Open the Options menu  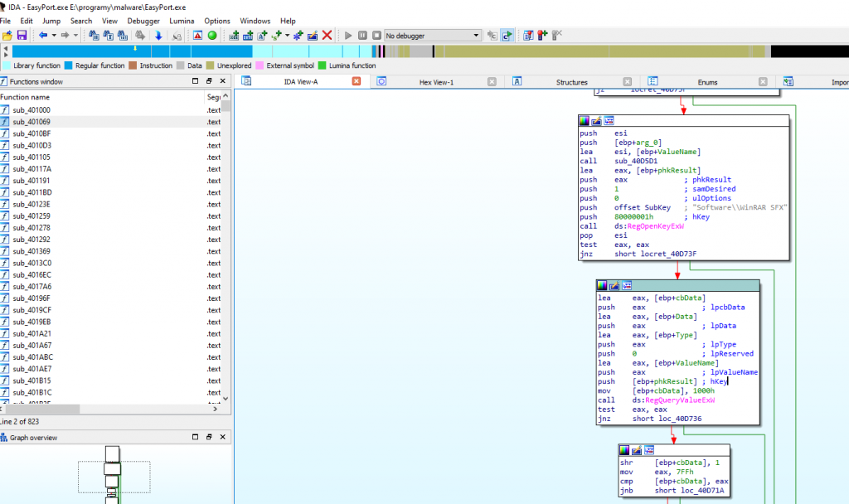pos(217,21)
